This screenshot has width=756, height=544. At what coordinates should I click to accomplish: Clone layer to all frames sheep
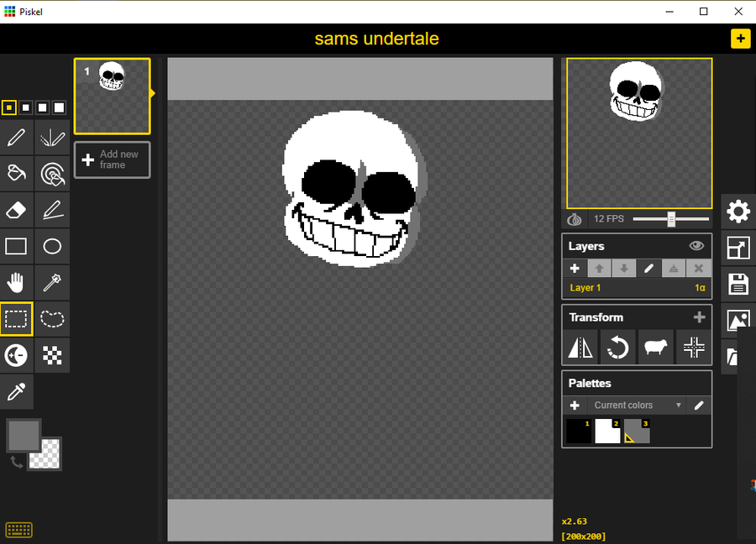656,347
